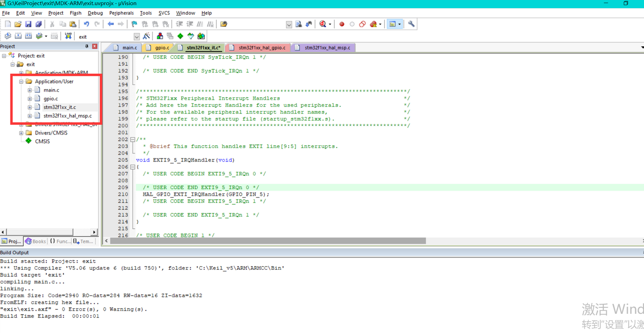The image size is (644, 333).
Task: Fold the code block at line 206
Action: [x=133, y=167]
